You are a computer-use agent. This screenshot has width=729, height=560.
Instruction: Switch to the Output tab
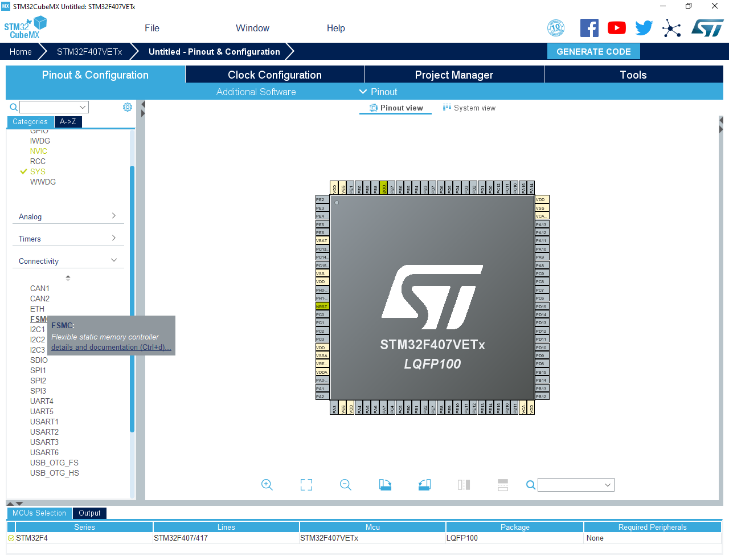click(x=89, y=513)
